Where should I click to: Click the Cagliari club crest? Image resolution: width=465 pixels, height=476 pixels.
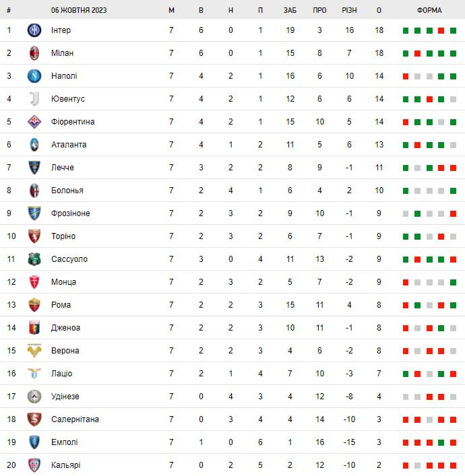[34, 465]
